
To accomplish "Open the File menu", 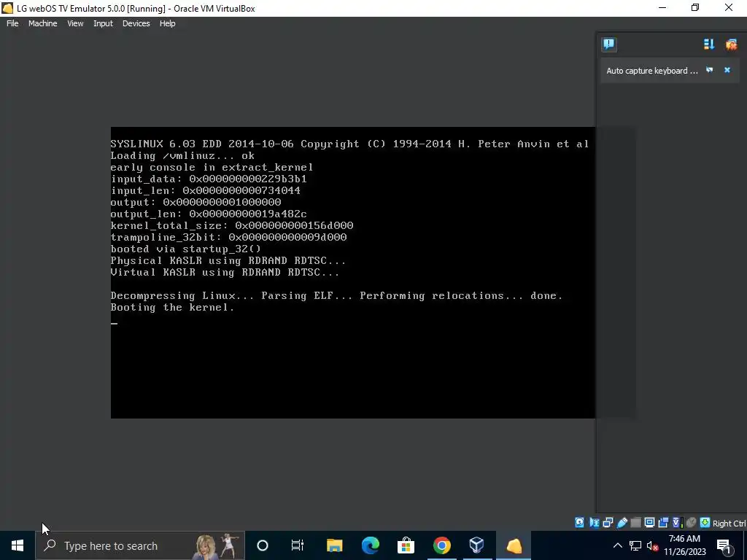I will pos(12,23).
